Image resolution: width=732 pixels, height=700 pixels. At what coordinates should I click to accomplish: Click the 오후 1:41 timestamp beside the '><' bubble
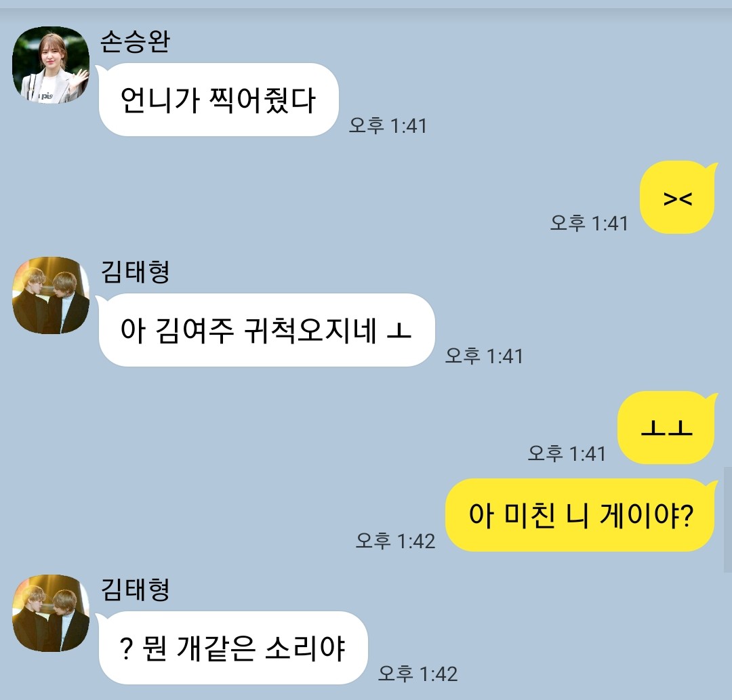tap(589, 223)
